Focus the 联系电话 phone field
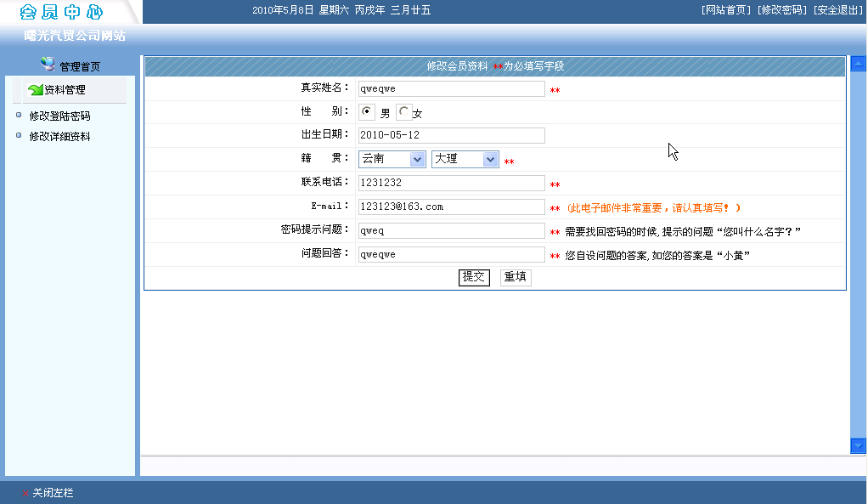868x504 pixels. (x=452, y=183)
